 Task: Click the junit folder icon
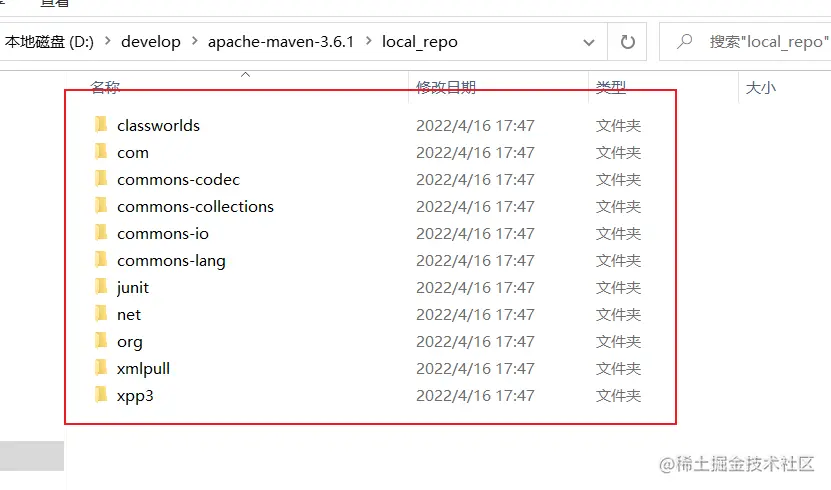coord(101,287)
